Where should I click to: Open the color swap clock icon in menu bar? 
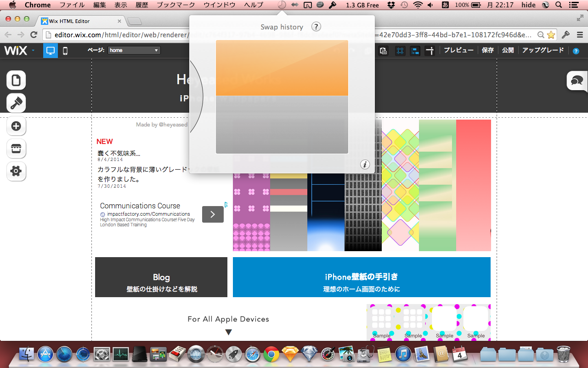pos(282,5)
